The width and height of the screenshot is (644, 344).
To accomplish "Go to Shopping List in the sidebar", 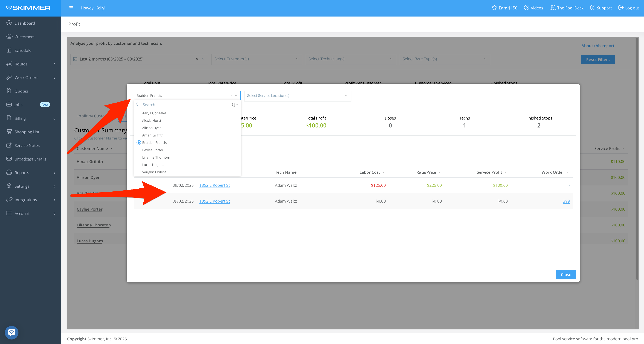I will click(27, 132).
